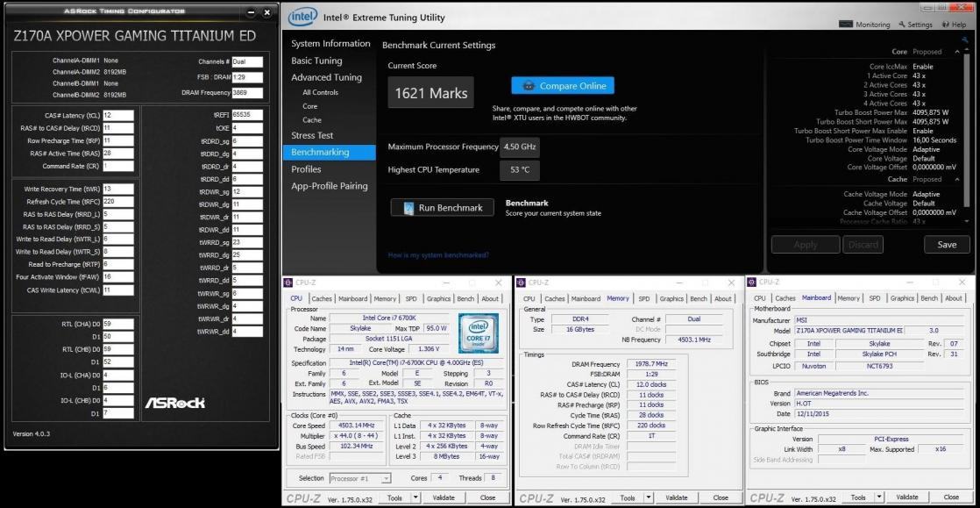
Task: Open the Cache sub-item in the XTU sidebar
Action: 312,120
